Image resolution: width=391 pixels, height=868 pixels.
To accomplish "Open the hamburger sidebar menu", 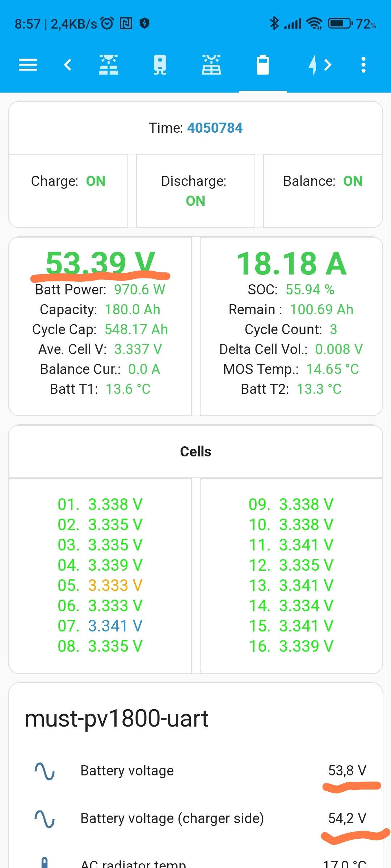I will 28,65.
